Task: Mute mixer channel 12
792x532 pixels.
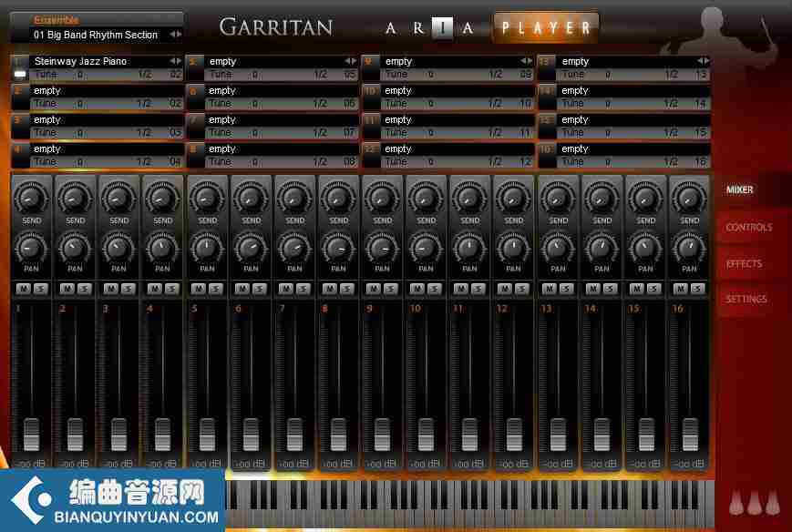Action: click(505, 289)
